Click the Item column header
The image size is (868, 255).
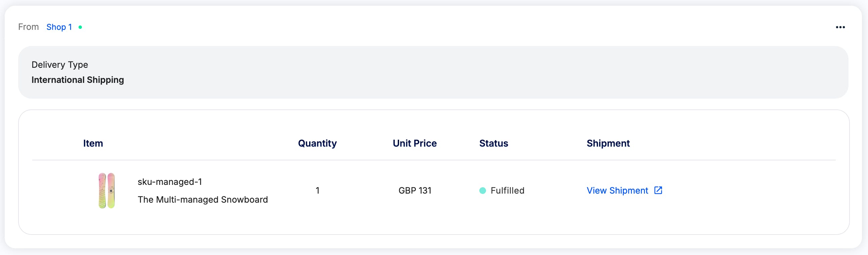point(93,143)
